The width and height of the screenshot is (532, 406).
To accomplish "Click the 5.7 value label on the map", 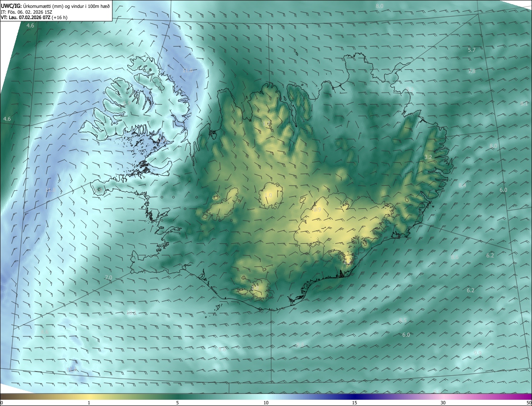I will tap(471, 50).
